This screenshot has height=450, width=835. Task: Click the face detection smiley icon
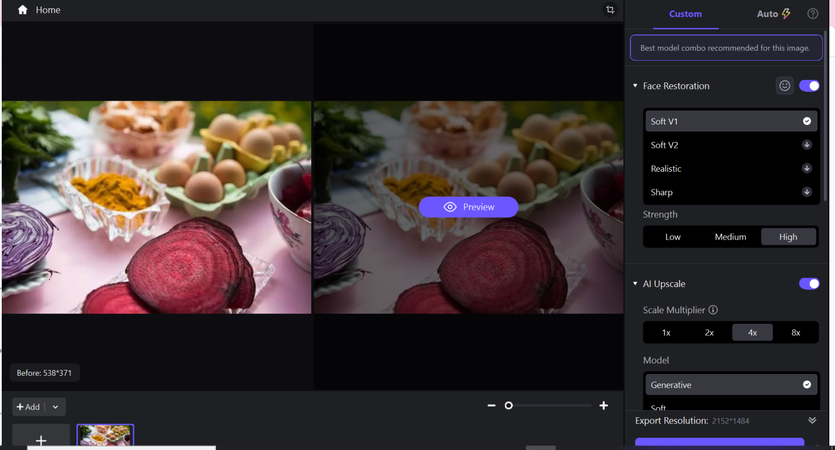coord(784,86)
